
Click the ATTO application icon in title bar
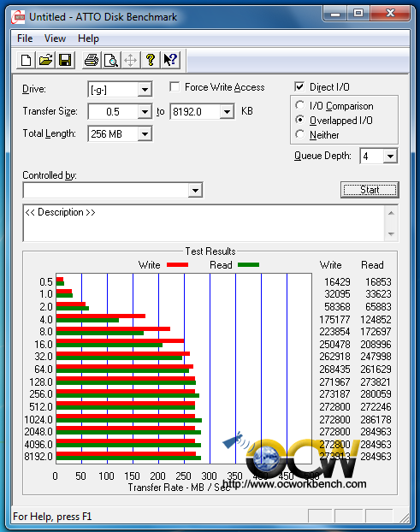18,17
